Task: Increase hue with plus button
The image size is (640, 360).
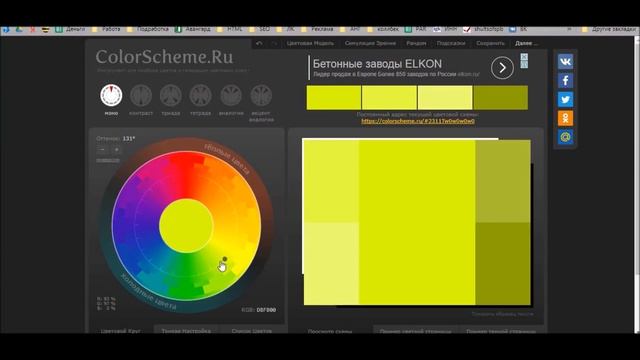Action: pyautogui.click(x=117, y=150)
